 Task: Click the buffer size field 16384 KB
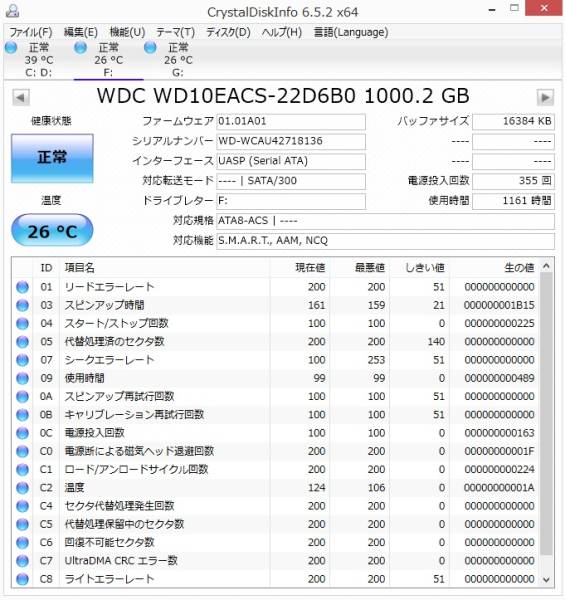(513, 122)
